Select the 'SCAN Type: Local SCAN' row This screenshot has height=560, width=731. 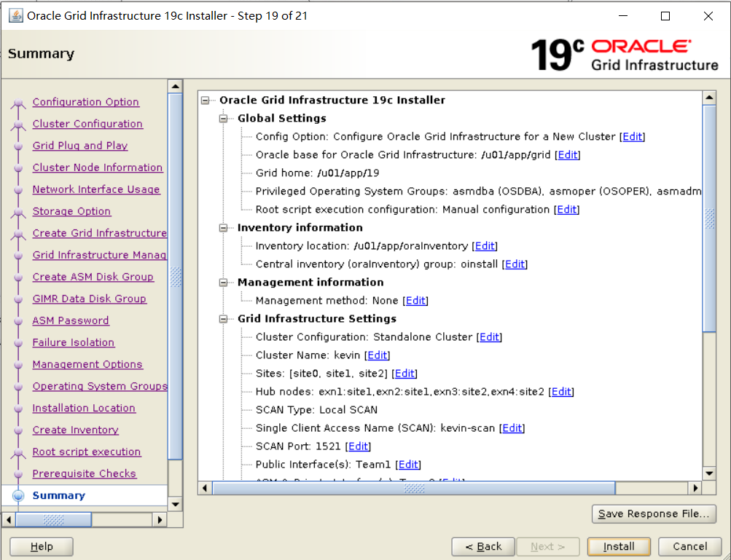[316, 410]
